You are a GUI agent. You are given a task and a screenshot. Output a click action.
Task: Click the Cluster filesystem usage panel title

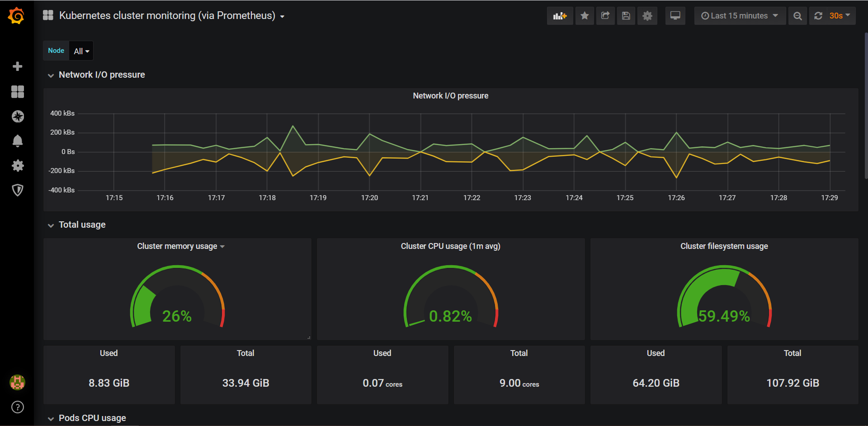(x=724, y=246)
